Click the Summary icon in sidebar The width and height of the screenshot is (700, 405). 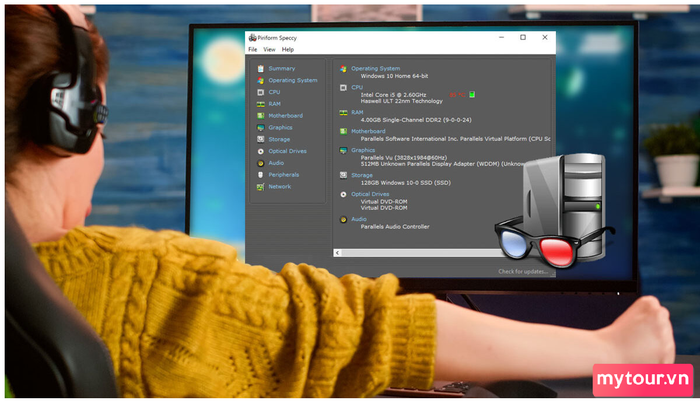[260, 68]
